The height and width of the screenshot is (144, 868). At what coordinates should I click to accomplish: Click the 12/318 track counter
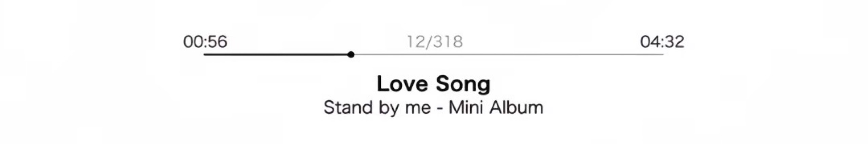(x=435, y=42)
